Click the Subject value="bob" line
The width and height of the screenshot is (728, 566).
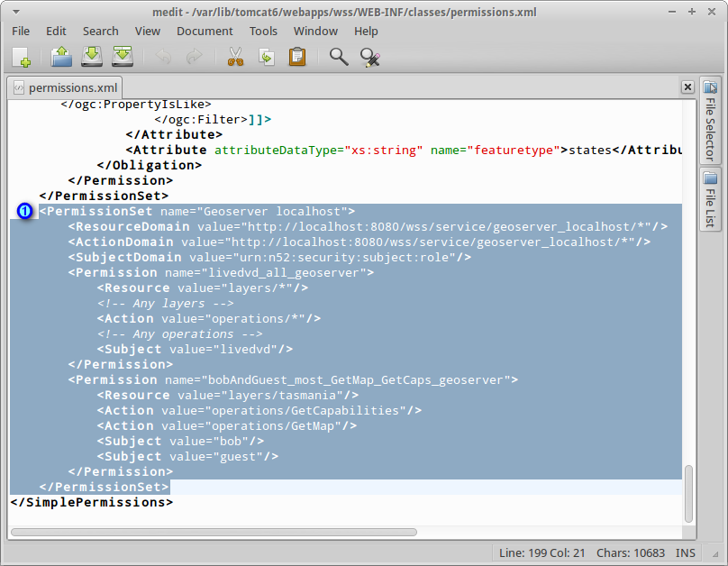point(180,441)
